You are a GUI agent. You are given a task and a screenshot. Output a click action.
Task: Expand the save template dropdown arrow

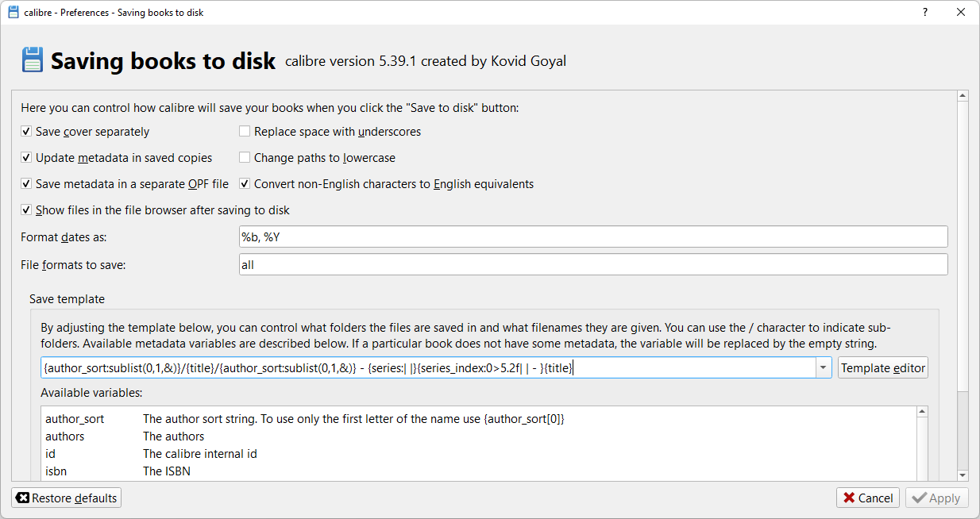(x=824, y=368)
